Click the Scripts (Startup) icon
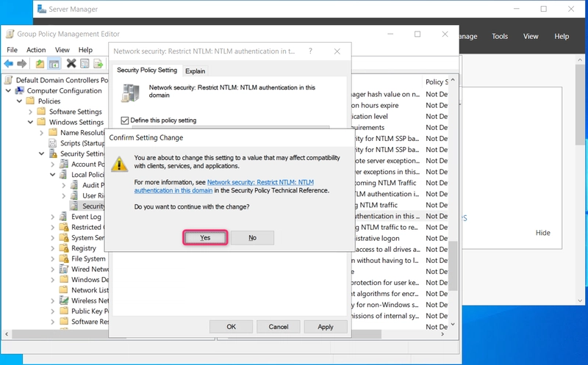The height and width of the screenshot is (365, 588). click(x=53, y=143)
